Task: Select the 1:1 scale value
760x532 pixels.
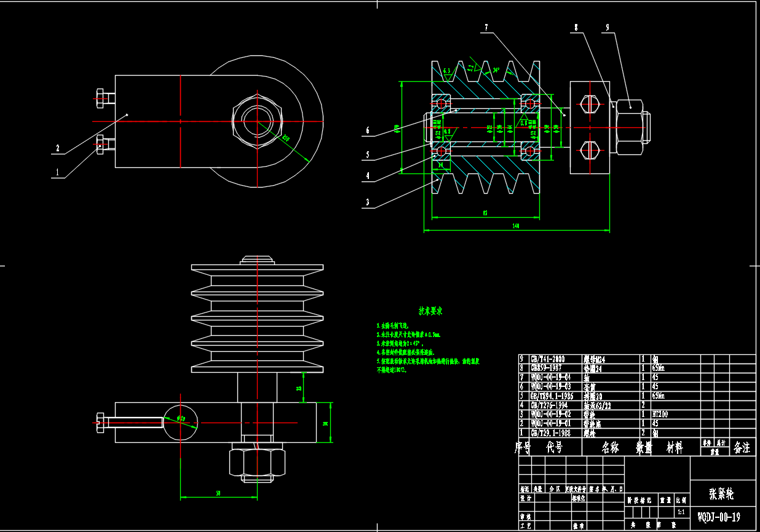Action: tap(681, 512)
